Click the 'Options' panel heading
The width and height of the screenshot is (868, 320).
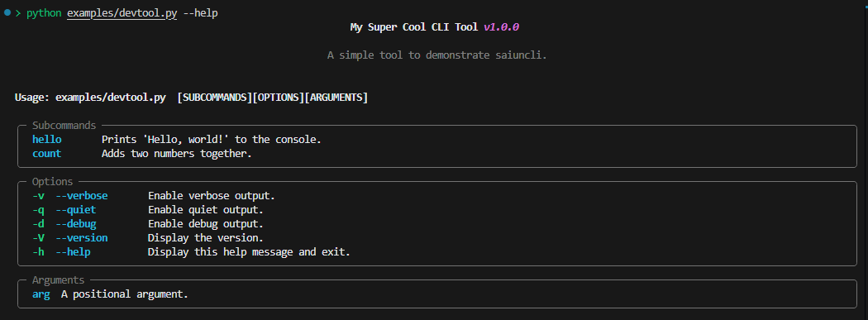(x=52, y=182)
